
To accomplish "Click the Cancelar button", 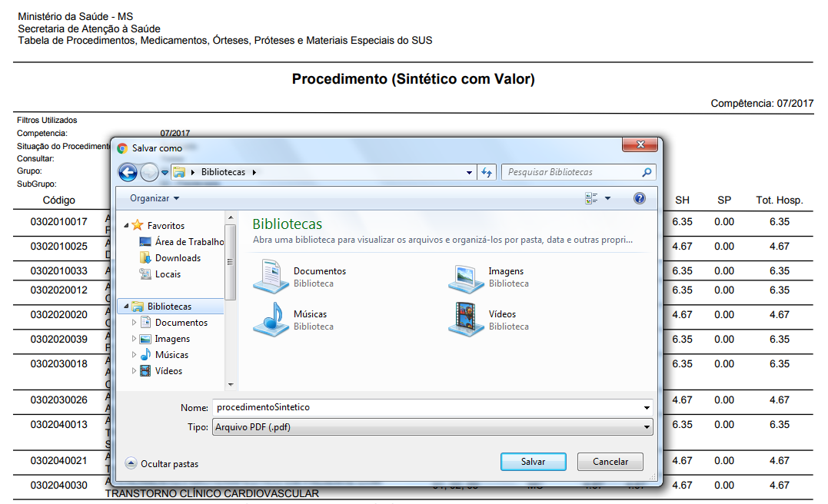I will [x=610, y=462].
